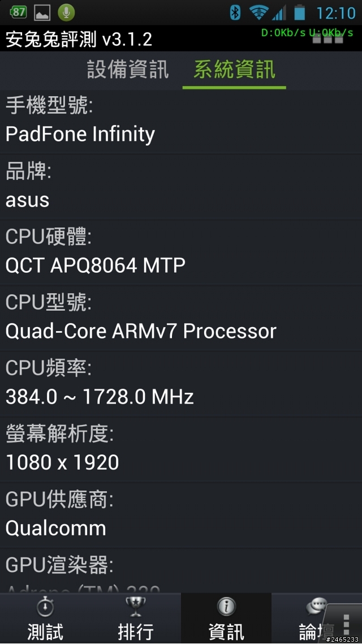362x644 pixels.
Task: Tap the battery 87 notification icon
Action: point(18,12)
